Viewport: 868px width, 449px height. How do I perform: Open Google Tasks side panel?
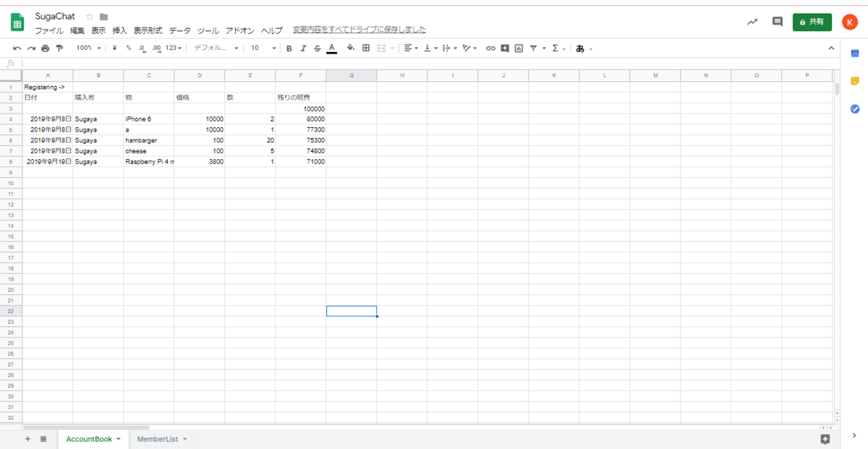pyautogui.click(x=854, y=108)
